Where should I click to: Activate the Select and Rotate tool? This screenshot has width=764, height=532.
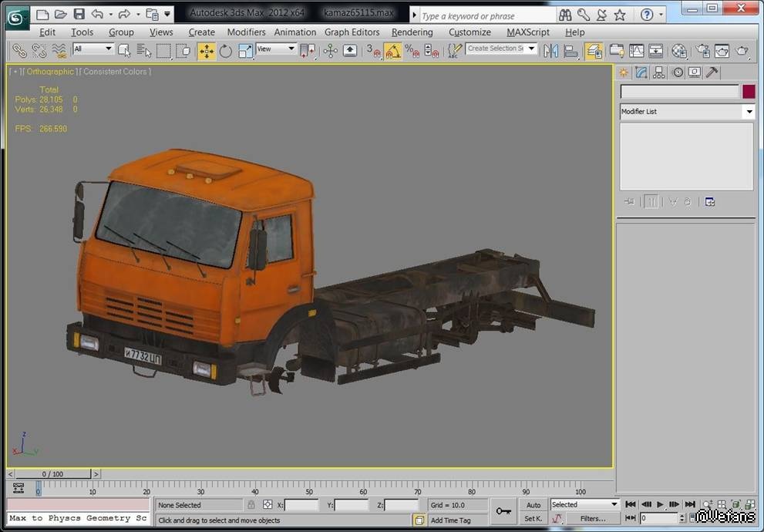click(226, 51)
